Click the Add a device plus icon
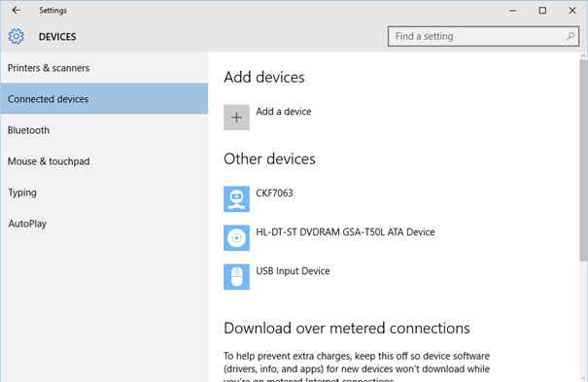 [x=236, y=118]
